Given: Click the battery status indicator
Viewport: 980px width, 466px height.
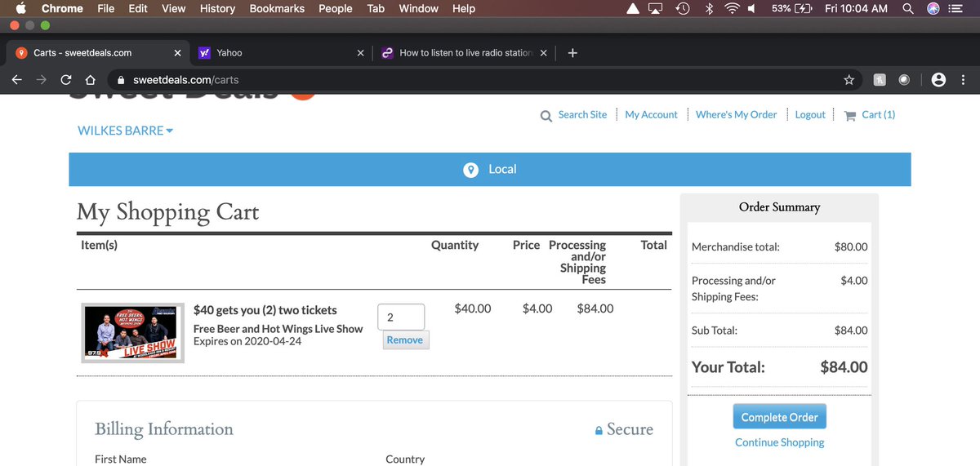Looking at the screenshot, I should pyautogui.click(x=792, y=8).
